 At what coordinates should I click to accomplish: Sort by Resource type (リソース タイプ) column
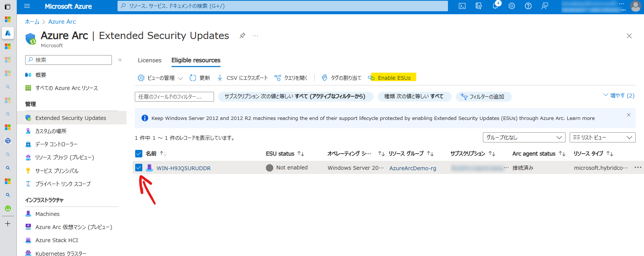[x=593, y=154]
